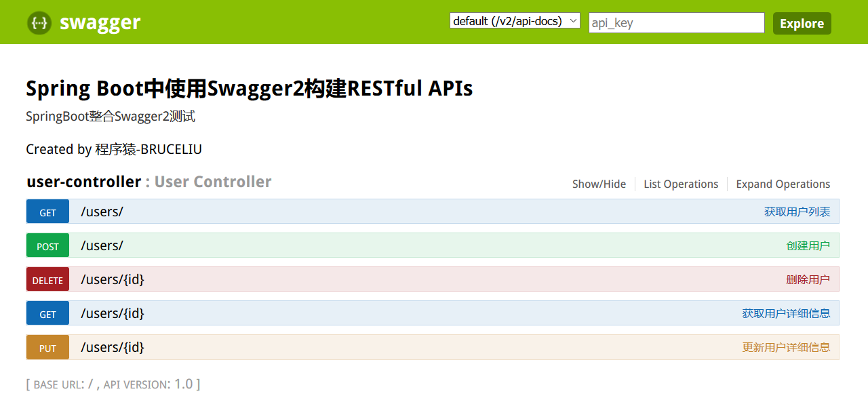Toggle Show/Hide for user-controller
The width and height of the screenshot is (868, 398).
point(599,184)
